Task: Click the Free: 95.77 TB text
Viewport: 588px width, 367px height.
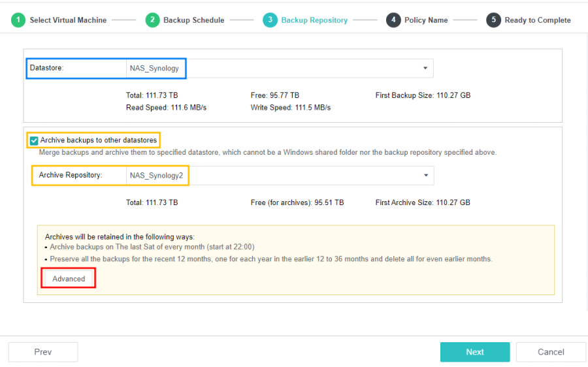Action: tap(275, 95)
